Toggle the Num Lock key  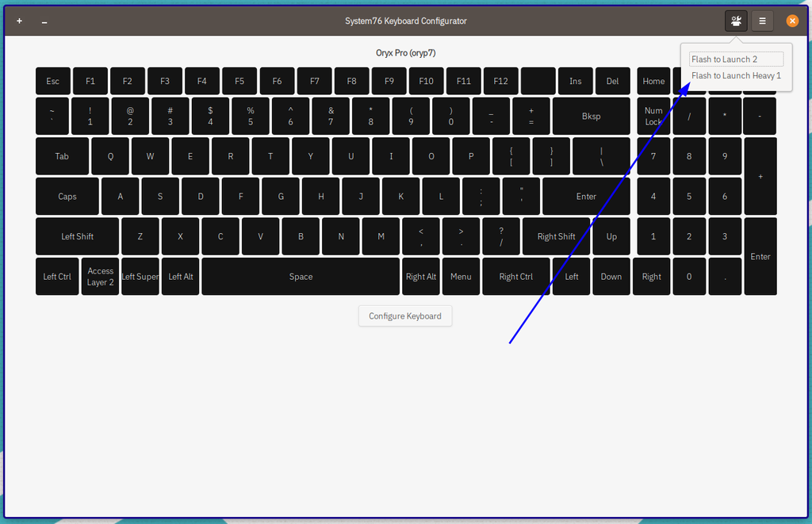point(653,116)
